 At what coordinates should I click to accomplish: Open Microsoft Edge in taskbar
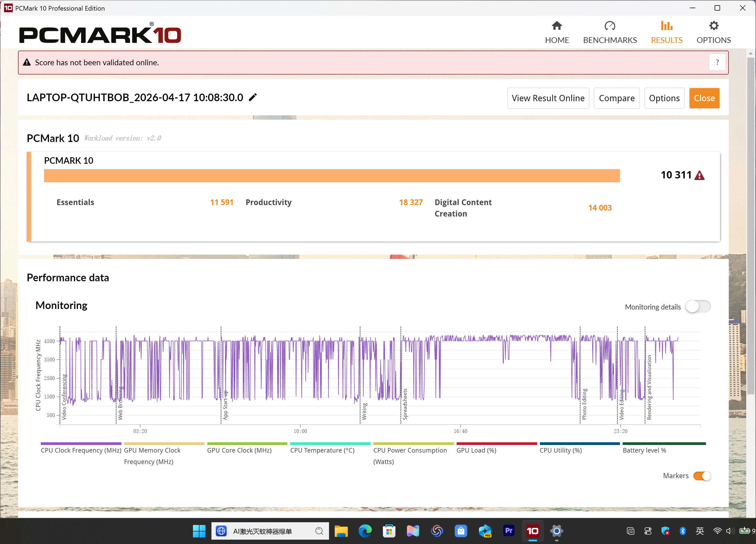click(x=365, y=531)
